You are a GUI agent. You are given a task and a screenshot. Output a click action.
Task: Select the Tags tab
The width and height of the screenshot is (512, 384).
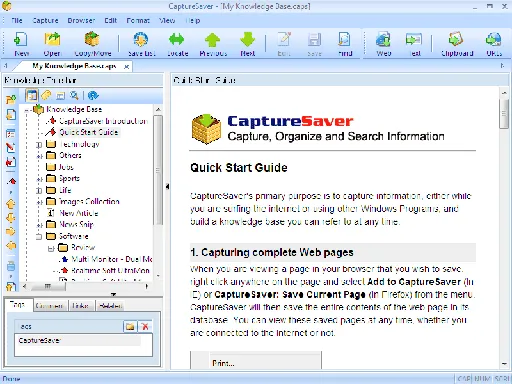pos(18,305)
